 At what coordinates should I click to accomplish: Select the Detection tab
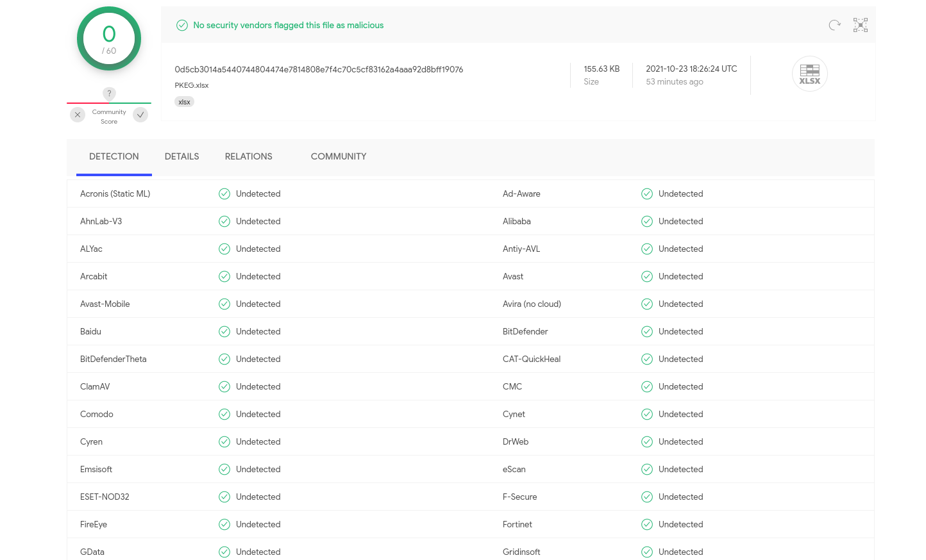coord(114,156)
